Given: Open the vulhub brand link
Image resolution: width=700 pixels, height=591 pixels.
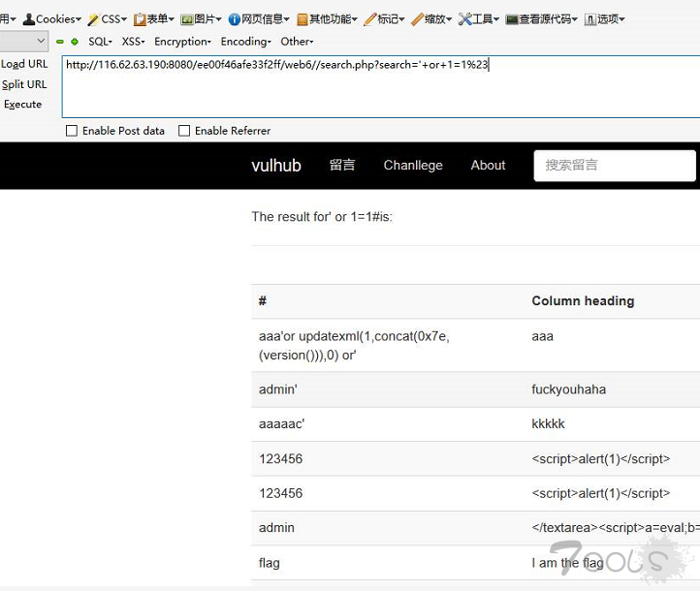Looking at the screenshot, I should coord(276,166).
